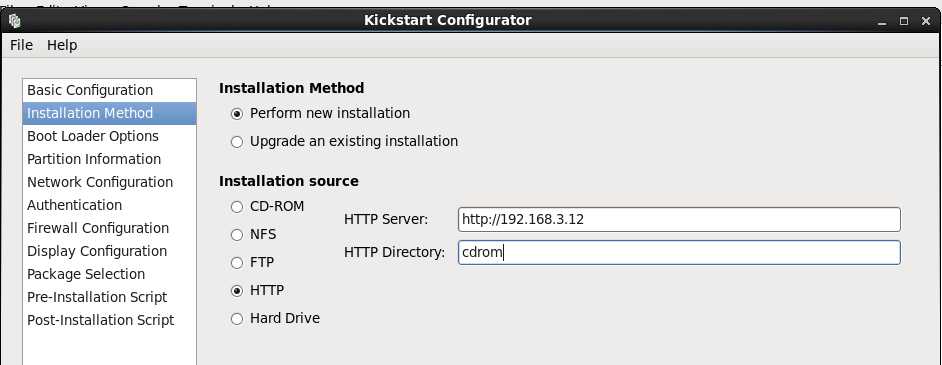Image resolution: width=942 pixels, height=365 pixels.
Task: Open Post-Installation Script section
Action: (x=109, y=320)
